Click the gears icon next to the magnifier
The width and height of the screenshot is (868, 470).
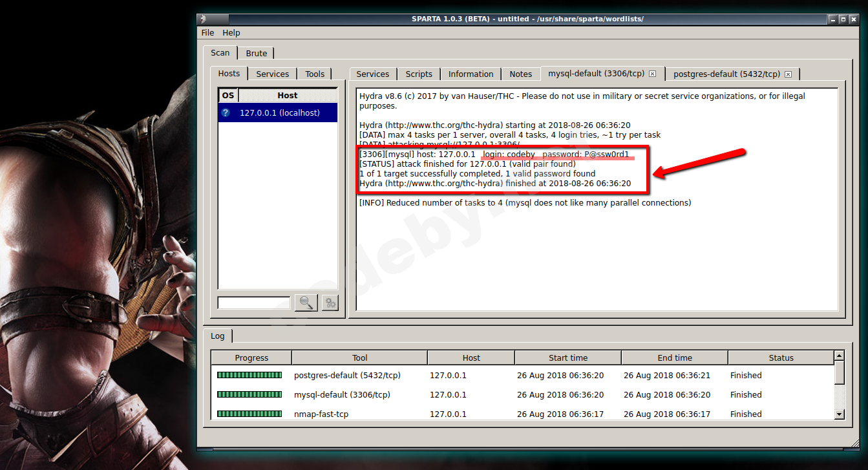(330, 303)
